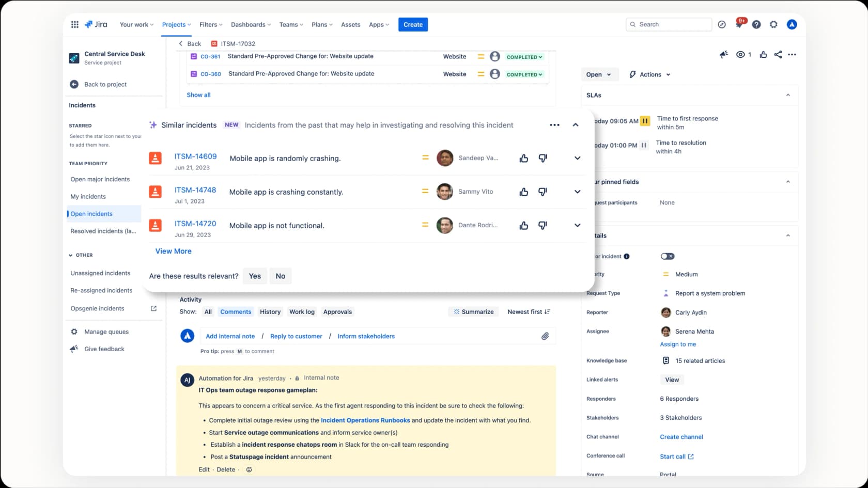Click in the Search field
Image resolution: width=868 pixels, height=488 pixels.
tap(669, 24)
